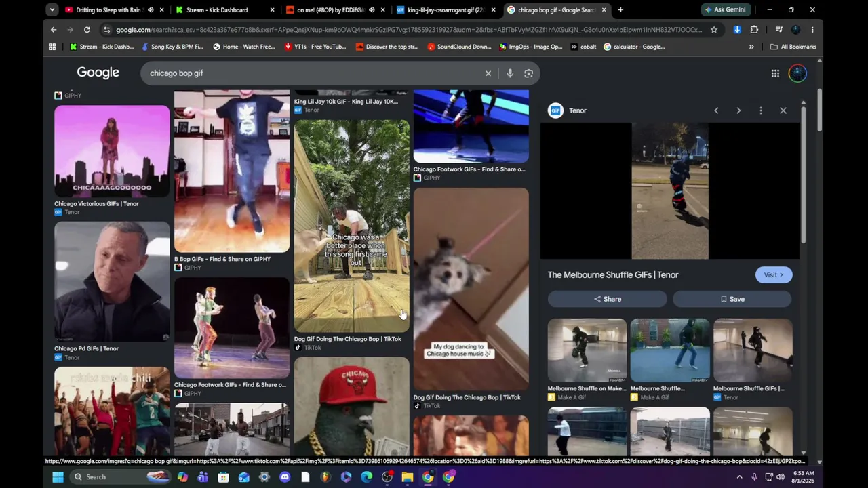Show hidden bookmarks with the overflow chevron
Viewport: 868px width, 488px height.
[751, 47]
